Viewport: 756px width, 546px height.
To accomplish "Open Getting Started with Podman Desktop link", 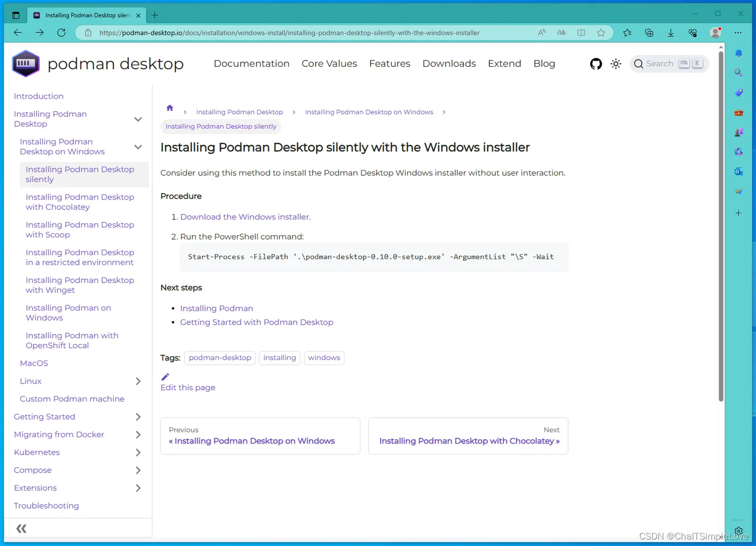I will [x=256, y=322].
